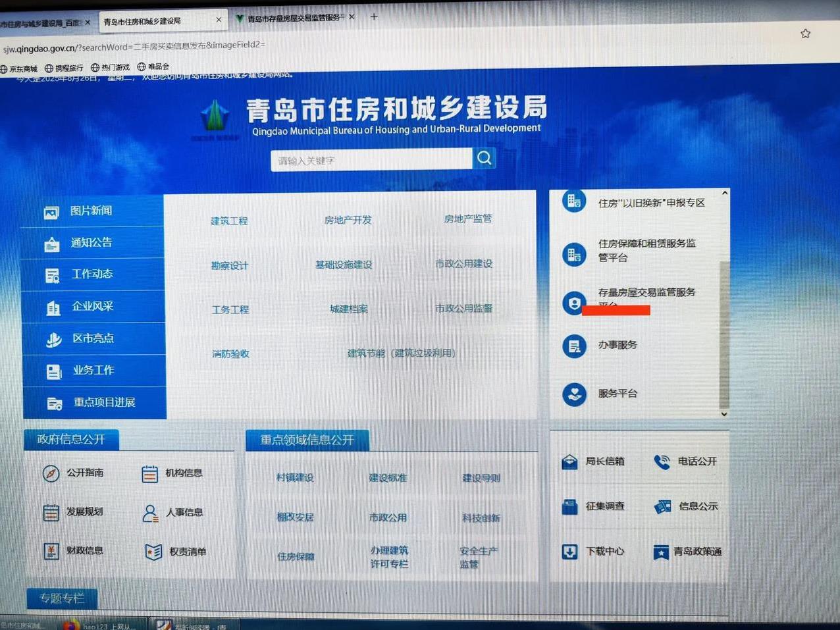This screenshot has width=840, height=630.
Task: Click the 电话公开 phone icon
Action: coord(662,461)
